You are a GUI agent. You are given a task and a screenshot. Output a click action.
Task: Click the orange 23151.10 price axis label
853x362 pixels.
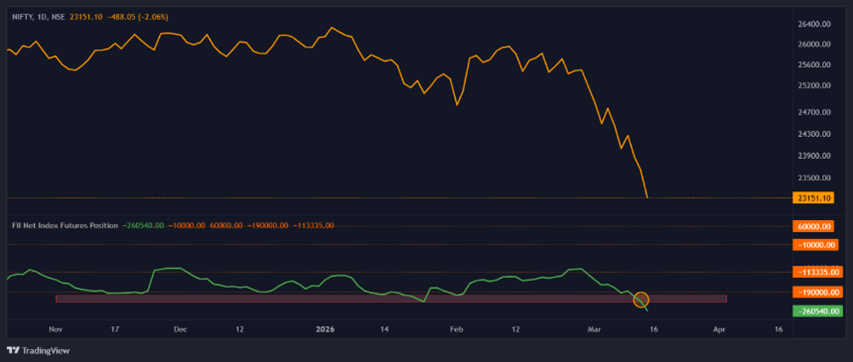click(x=814, y=198)
